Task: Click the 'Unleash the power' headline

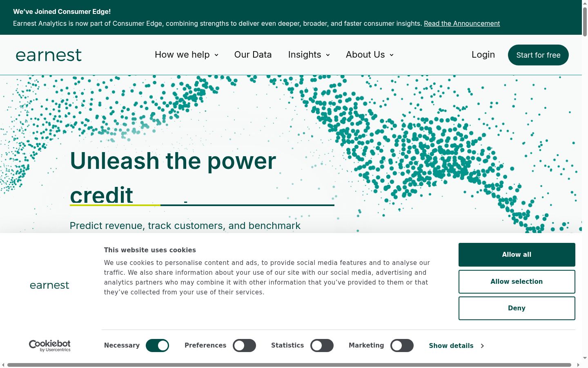Action: [173, 161]
